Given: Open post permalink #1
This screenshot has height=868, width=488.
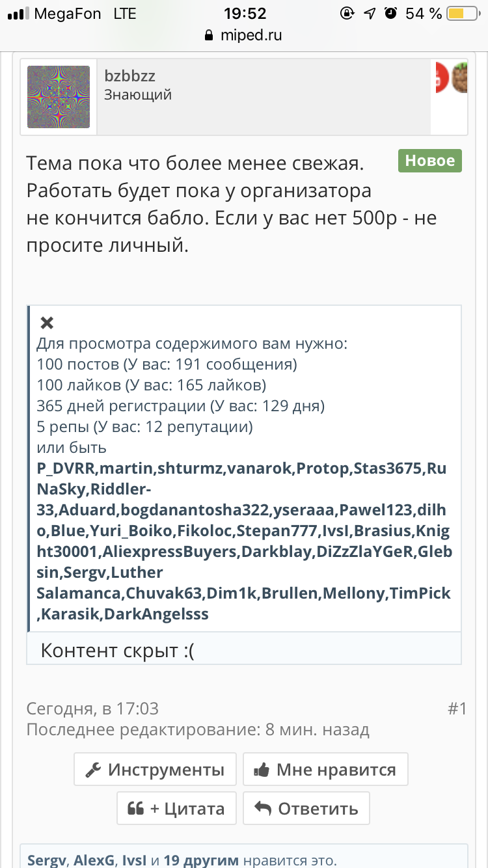Looking at the screenshot, I should [457, 709].
